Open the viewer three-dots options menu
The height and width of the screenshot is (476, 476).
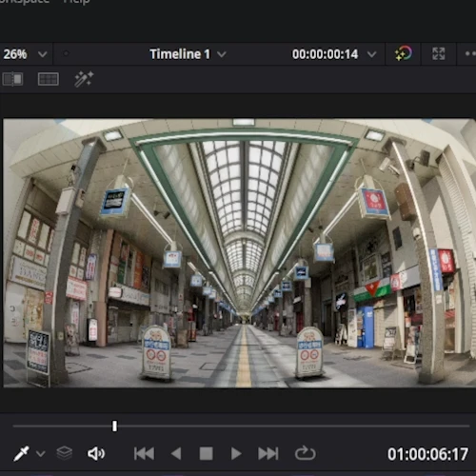[x=470, y=53]
